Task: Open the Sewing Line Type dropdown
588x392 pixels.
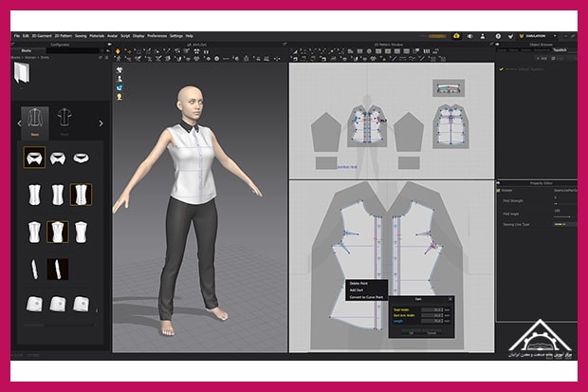Action: tap(564, 225)
